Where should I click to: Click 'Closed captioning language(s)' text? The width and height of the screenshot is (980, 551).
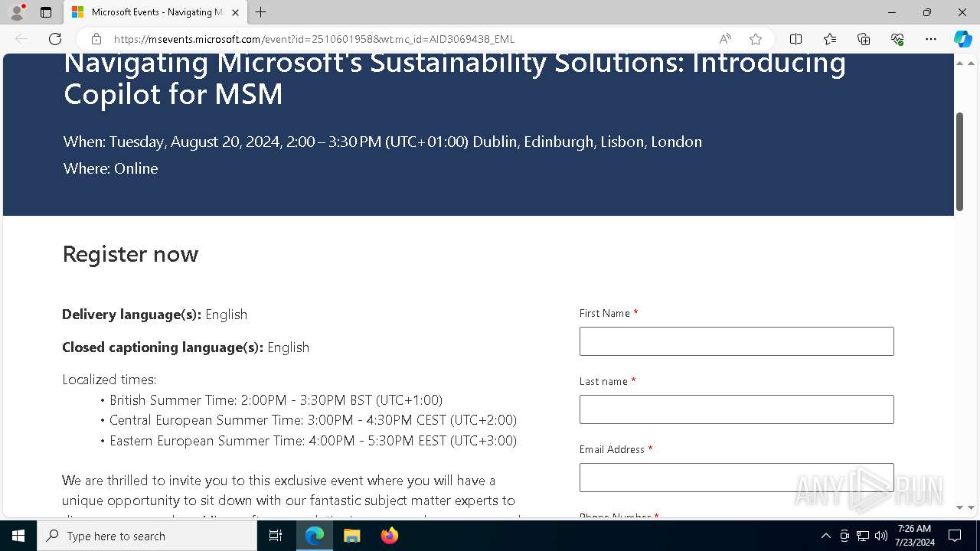(x=162, y=347)
